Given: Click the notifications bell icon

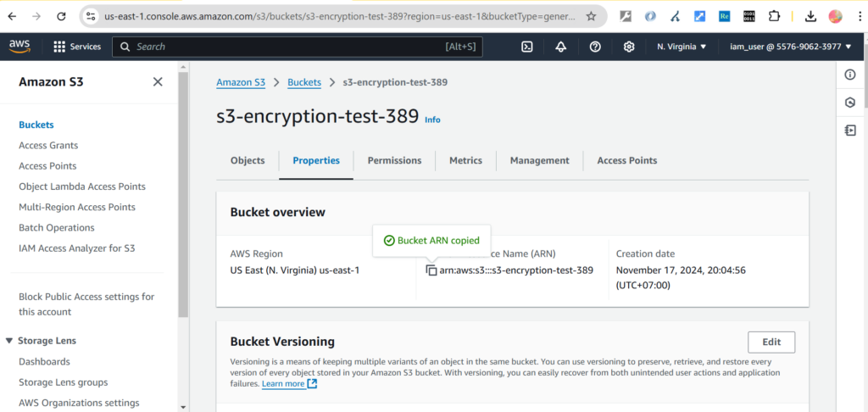Looking at the screenshot, I should coord(560,47).
